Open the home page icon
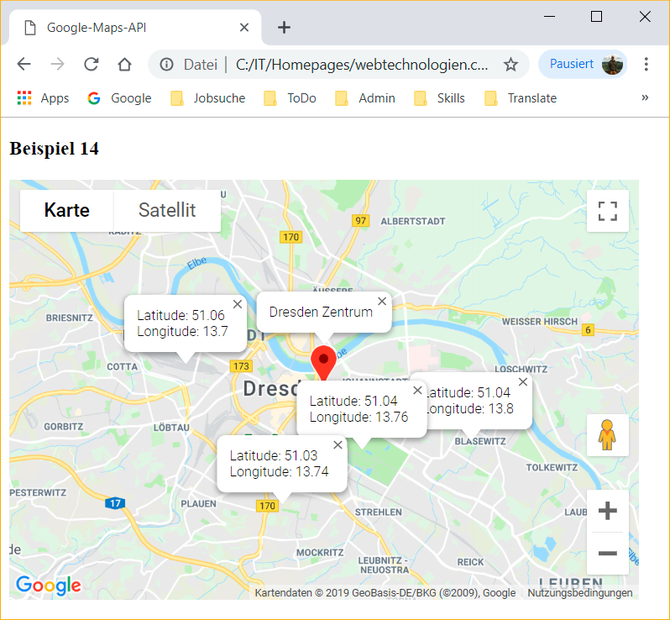 [124, 65]
